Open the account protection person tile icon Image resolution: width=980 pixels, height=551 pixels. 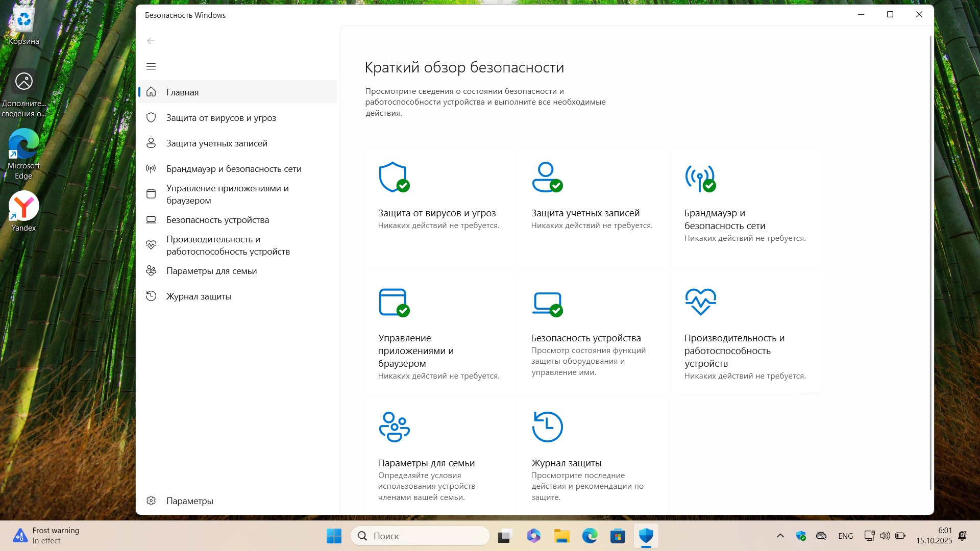(x=547, y=177)
